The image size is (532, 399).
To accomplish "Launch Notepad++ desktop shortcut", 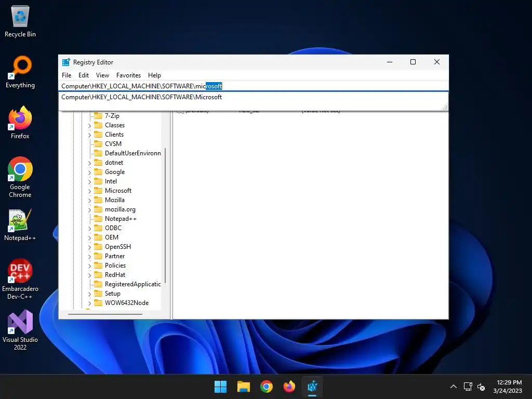I will (x=20, y=224).
